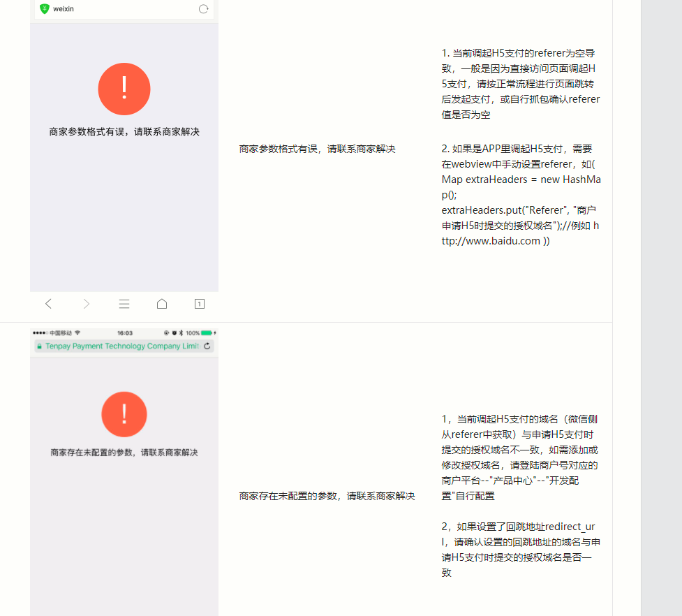
Task: Click the green weixin shield icon
Action: (x=45, y=8)
